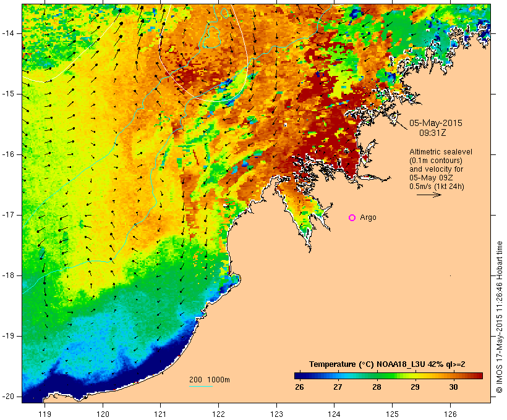This screenshot has width=507, height=420.
Task: Click the -16 latitude axis label
Action: [7, 154]
